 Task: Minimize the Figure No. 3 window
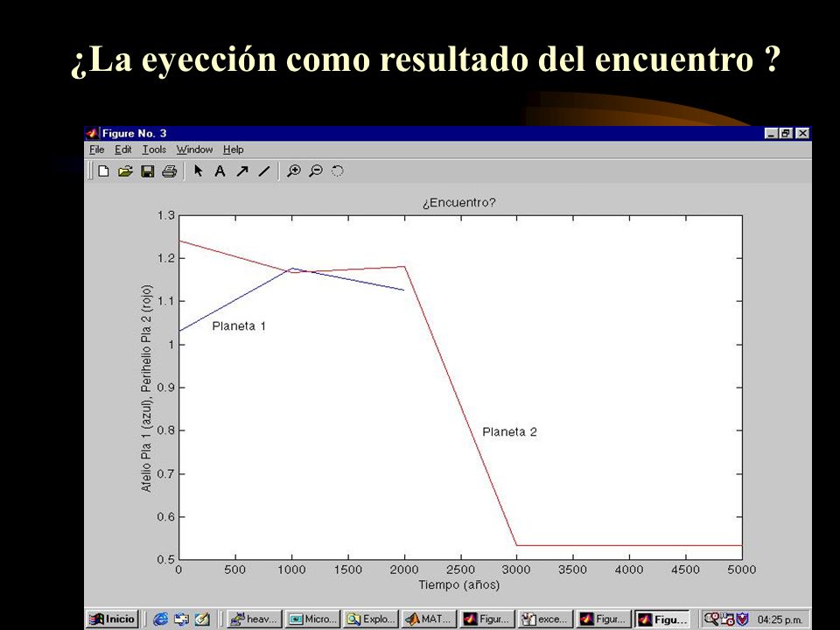(x=771, y=133)
